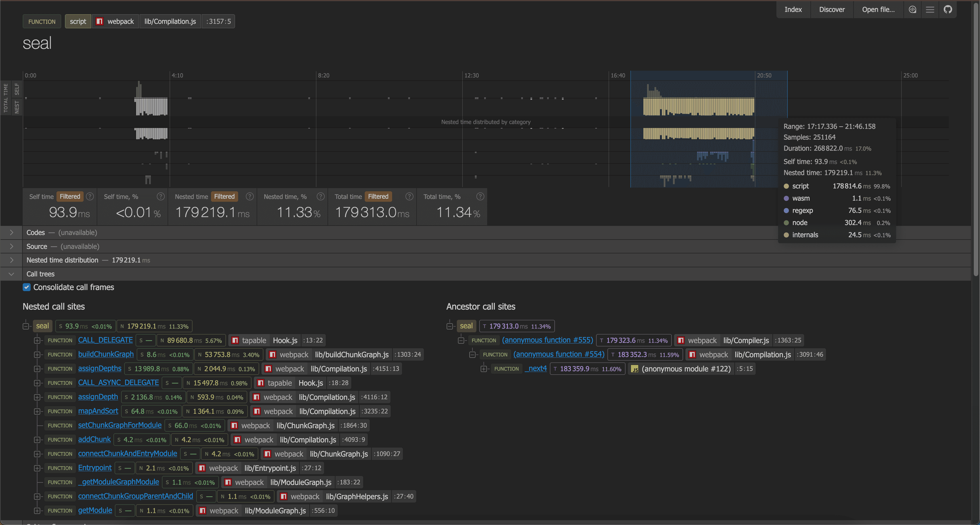Image resolution: width=980 pixels, height=525 pixels.
Task: Click the script color dot in tooltip
Action: (x=786, y=186)
